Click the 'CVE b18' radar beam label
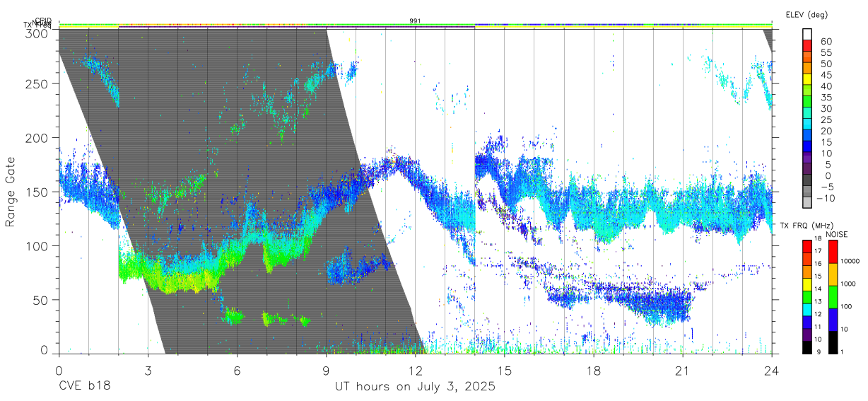The width and height of the screenshot is (868, 401). click(x=84, y=387)
